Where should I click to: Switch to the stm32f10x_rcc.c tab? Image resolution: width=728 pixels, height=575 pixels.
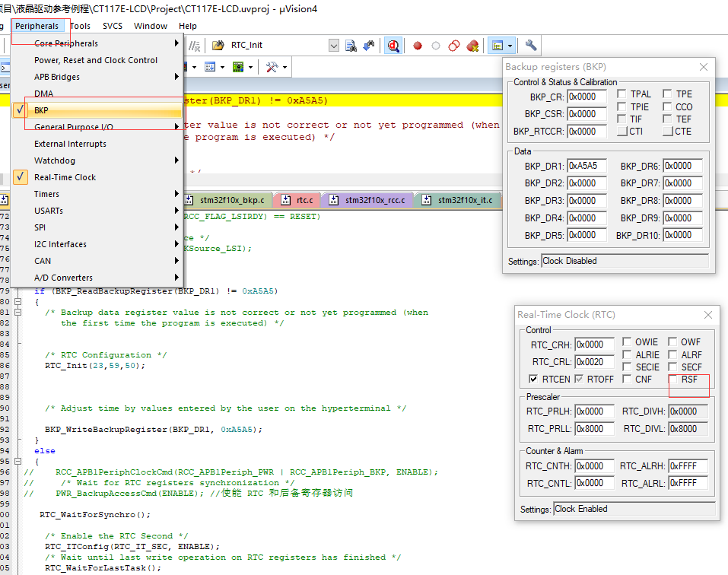(x=373, y=201)
